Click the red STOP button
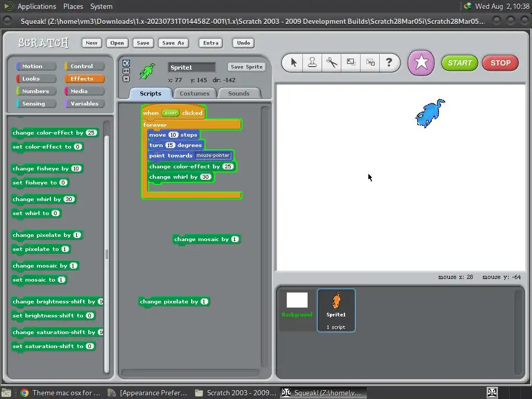Screen dimensions: 532x399 point(500,63)
